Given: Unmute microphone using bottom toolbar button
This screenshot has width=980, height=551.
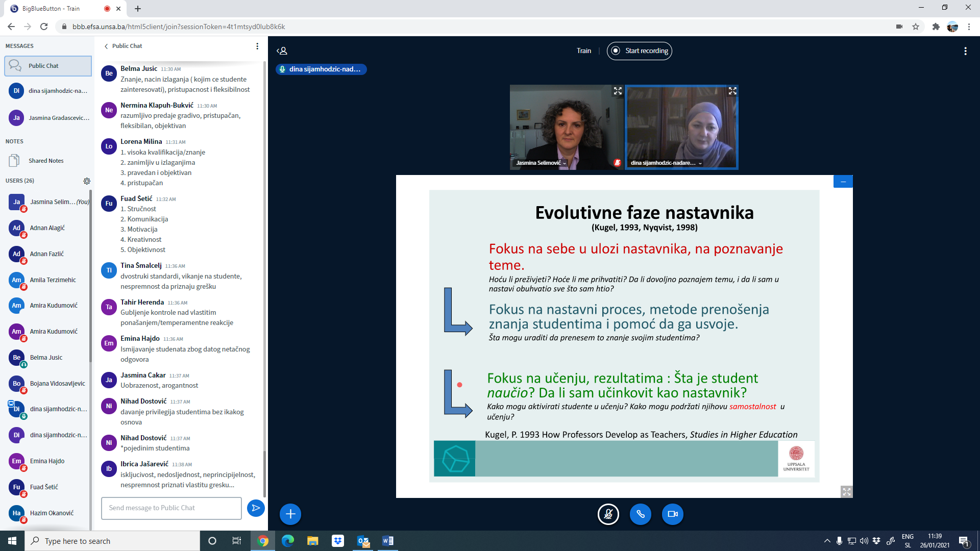Looking at the screenshot, I should click(608, 514).
